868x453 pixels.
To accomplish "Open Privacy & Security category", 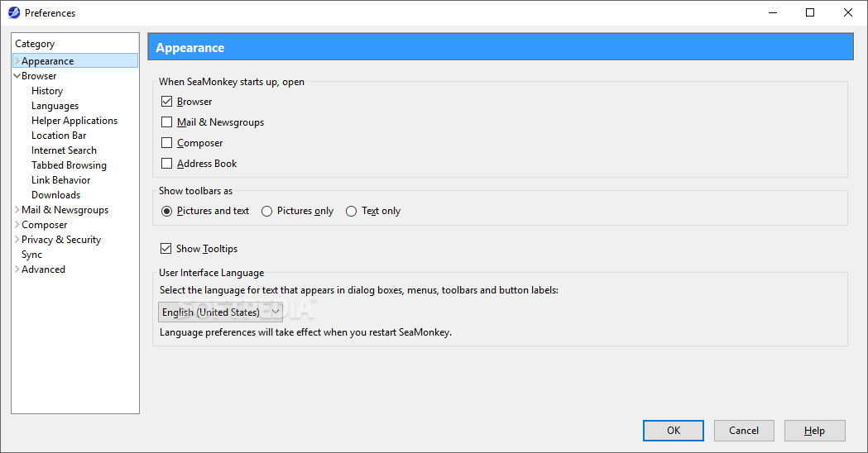I will 61,240.
